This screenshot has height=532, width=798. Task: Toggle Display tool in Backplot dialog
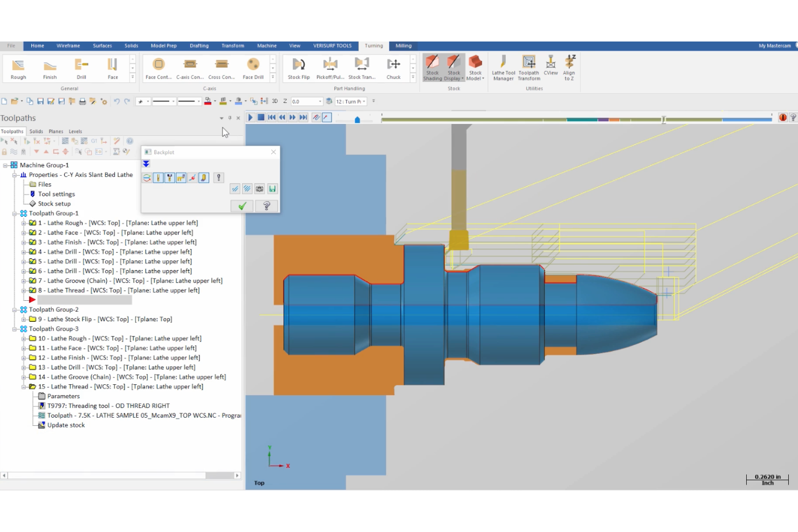tap(158, 177)
